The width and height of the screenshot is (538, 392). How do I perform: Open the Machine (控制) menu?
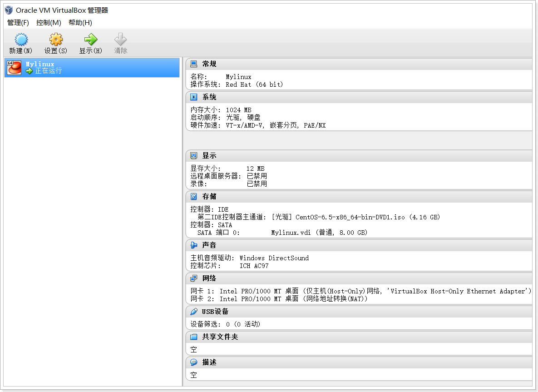pyautogui.click(x=49, y=23)
